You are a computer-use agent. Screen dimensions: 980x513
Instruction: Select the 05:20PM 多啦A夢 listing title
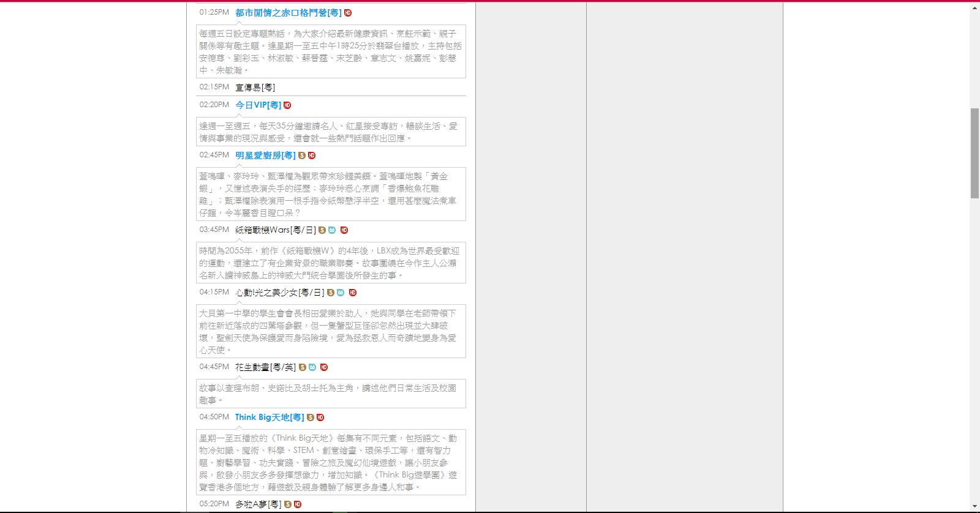click(x=258, y=504)
